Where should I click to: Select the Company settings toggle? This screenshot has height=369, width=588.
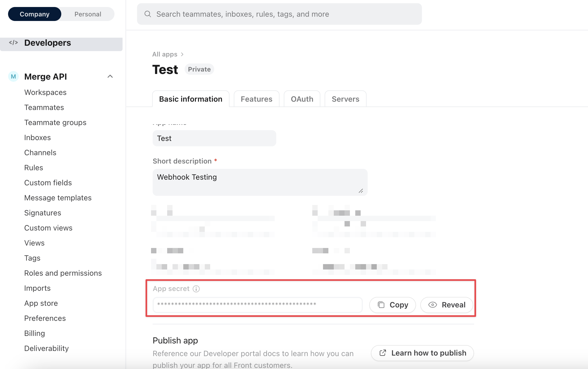tap(35, 14)
